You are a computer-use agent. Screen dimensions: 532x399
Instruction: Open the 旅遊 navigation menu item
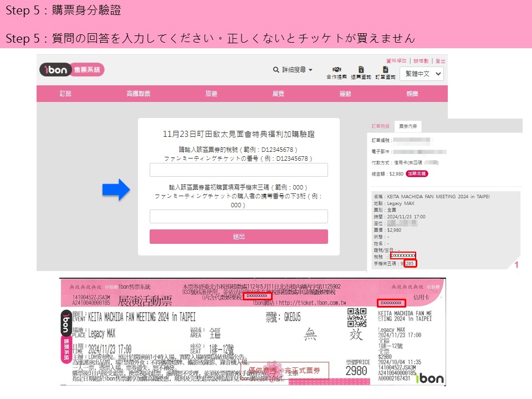(x=211, y=94)
